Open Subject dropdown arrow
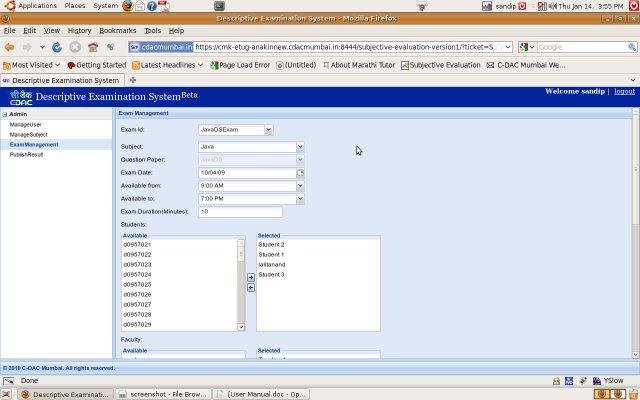 point(300,147)
